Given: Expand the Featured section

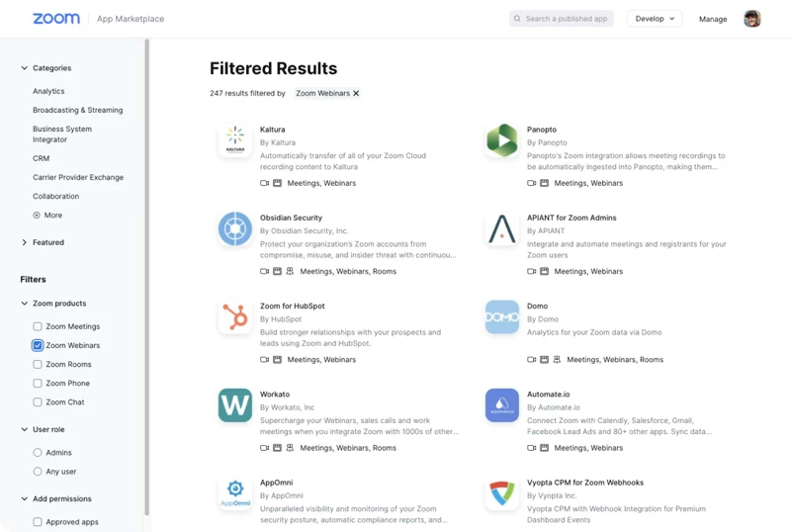Looking at the screenshot, I should click(25, 242).
